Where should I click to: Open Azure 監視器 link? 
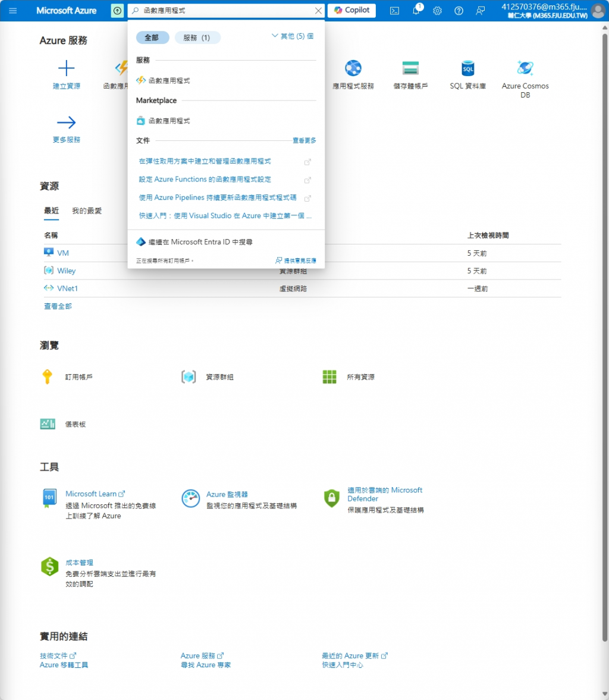tap(227, 494)
